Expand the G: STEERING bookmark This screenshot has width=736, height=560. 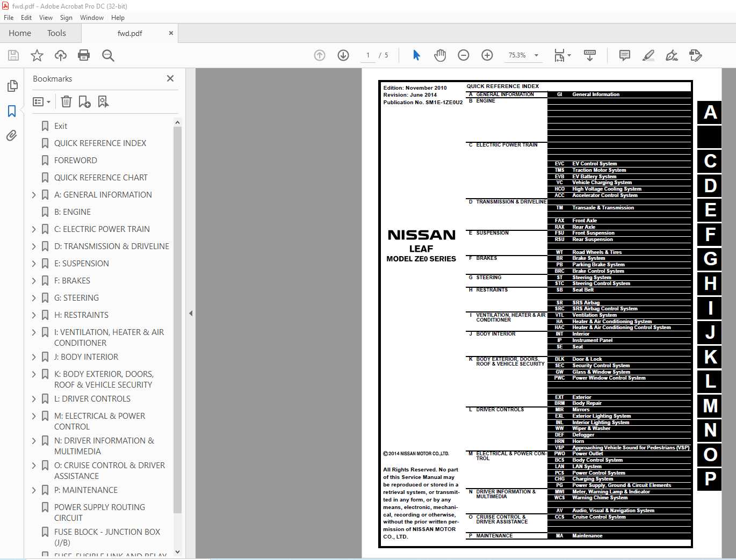click(x=34, y=298)
